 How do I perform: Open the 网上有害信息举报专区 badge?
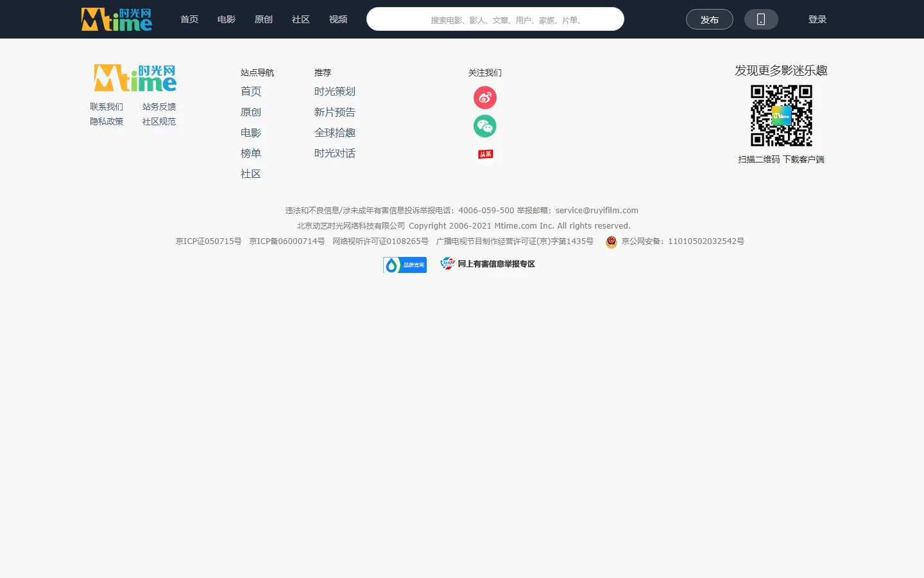click(x=488, y=264)
